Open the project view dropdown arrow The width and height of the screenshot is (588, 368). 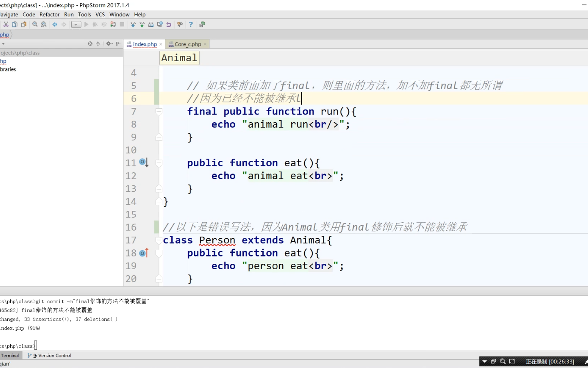[3, 44]
